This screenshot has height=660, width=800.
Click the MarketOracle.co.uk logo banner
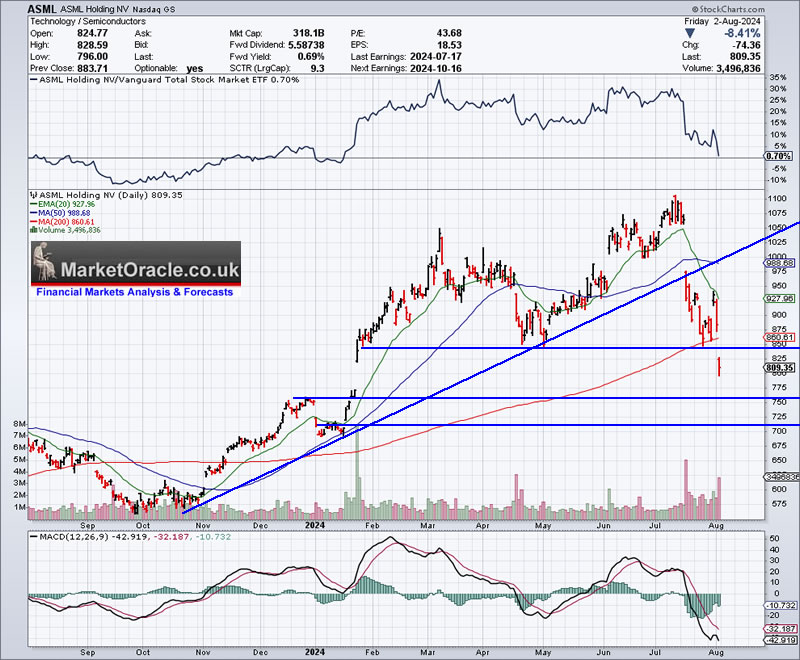click(136, 263)
